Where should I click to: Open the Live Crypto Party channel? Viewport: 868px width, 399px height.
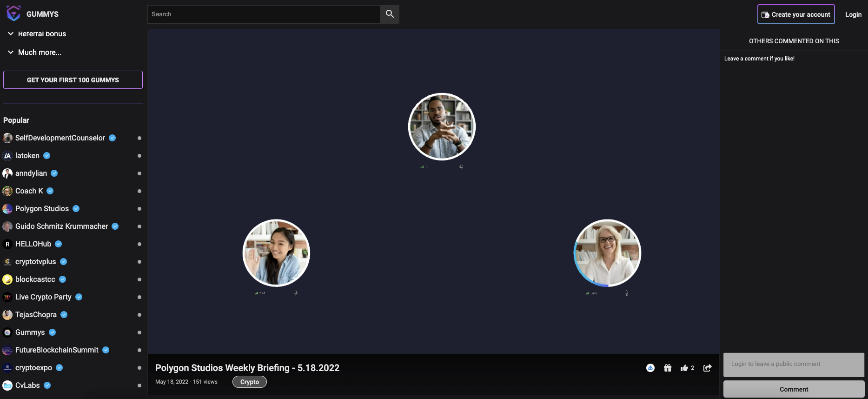click(x=43, y=297)
